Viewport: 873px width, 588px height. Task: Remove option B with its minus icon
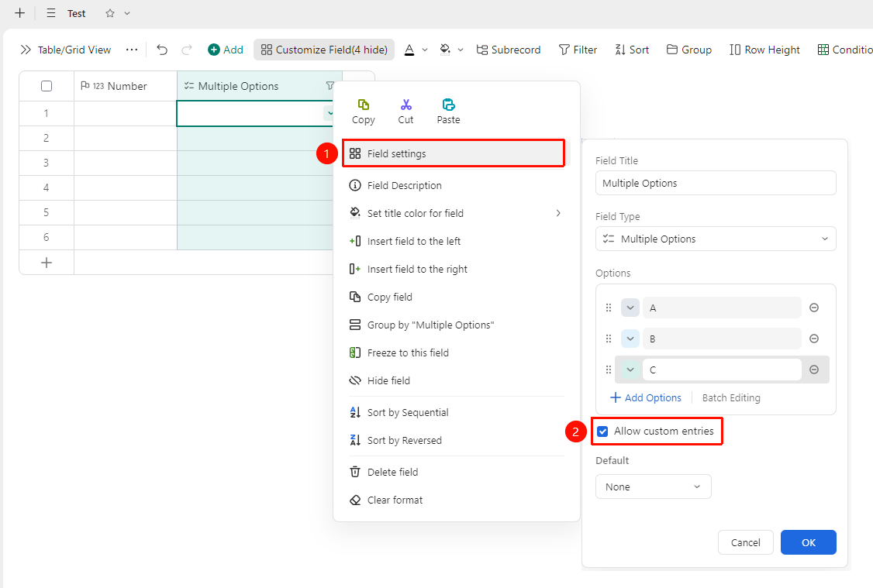click(814, 339)
